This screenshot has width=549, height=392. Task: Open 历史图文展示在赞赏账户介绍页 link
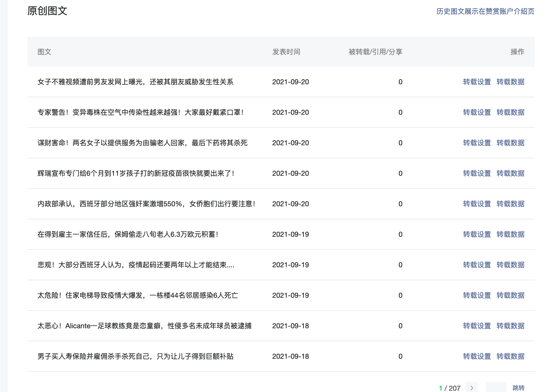coord(485,11)
